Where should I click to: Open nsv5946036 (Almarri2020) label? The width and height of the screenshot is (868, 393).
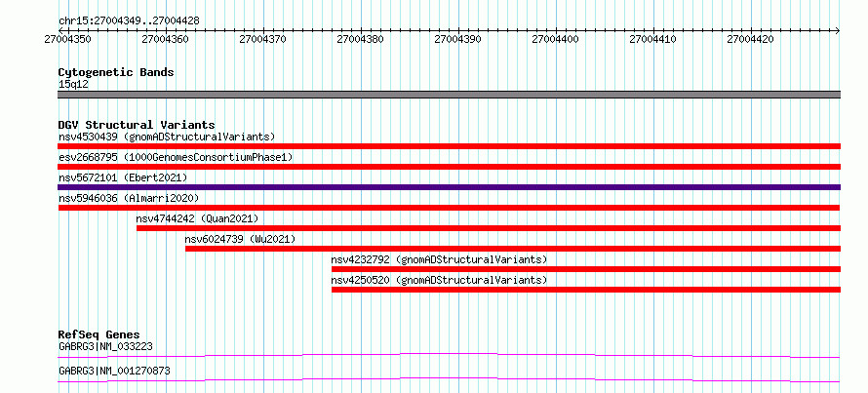pos(129,198)
